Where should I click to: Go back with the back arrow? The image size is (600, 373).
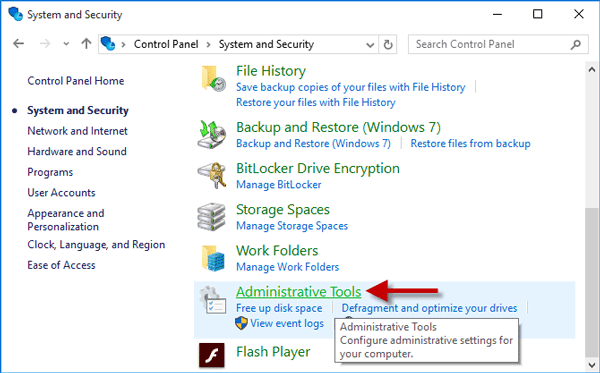[x=18, y=44]
